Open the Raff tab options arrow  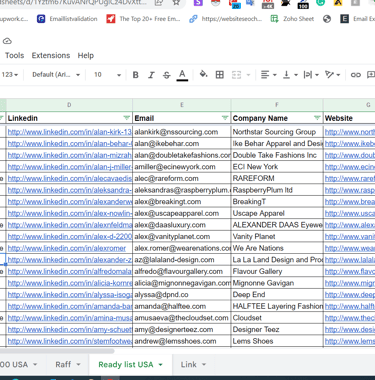pyautogui.click(x=79, y=365)
